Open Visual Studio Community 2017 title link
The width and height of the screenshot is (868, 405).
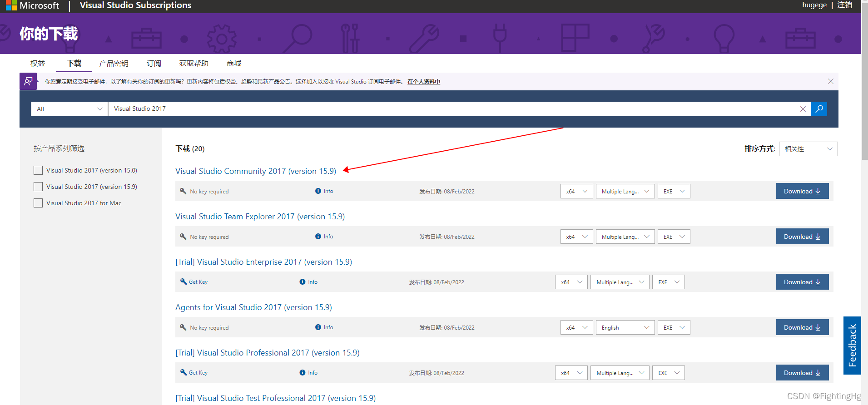pyautogui.click(x=256, y=171)
